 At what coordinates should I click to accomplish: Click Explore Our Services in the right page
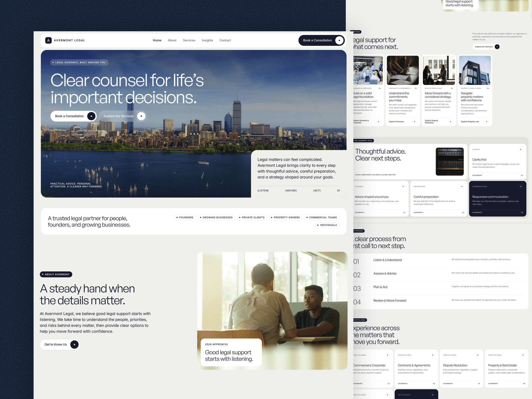tap(486, 47)
